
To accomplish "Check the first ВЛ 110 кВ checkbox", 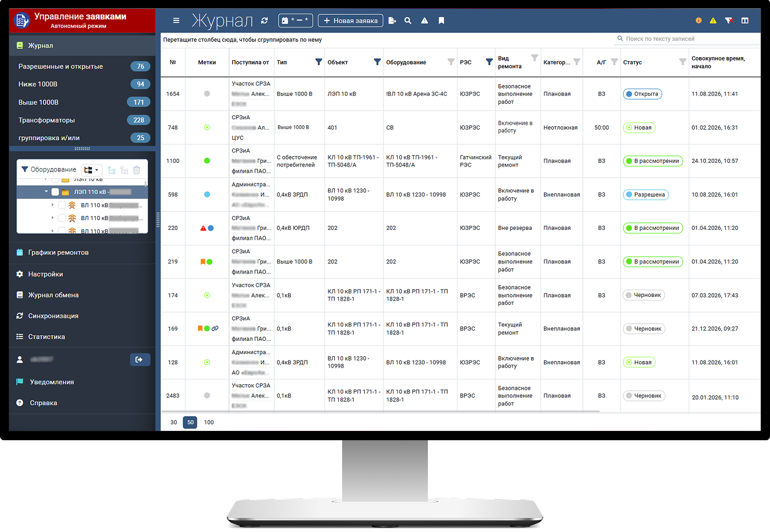I will pos(62,205).
